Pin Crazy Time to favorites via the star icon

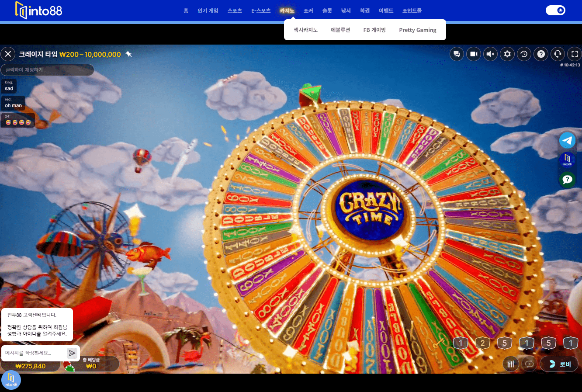click(x=128, y=54)
